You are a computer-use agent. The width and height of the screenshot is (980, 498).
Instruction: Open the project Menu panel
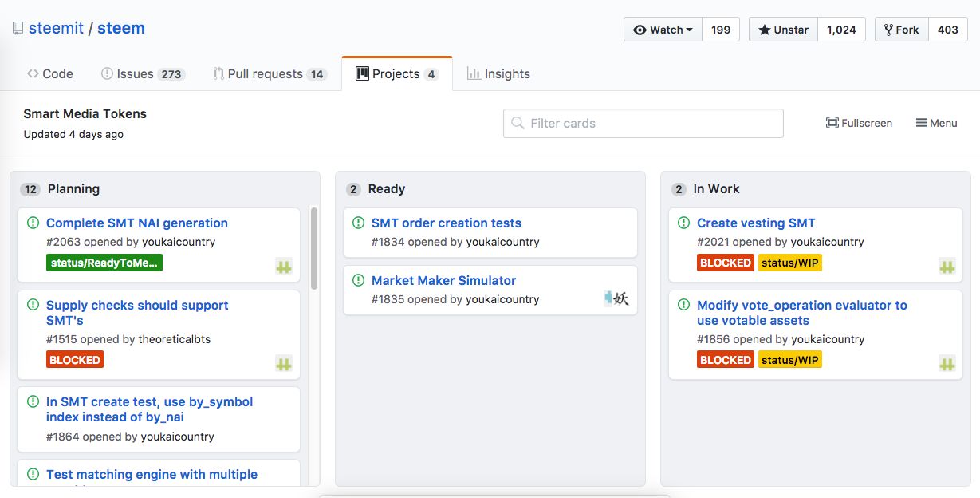936,123
